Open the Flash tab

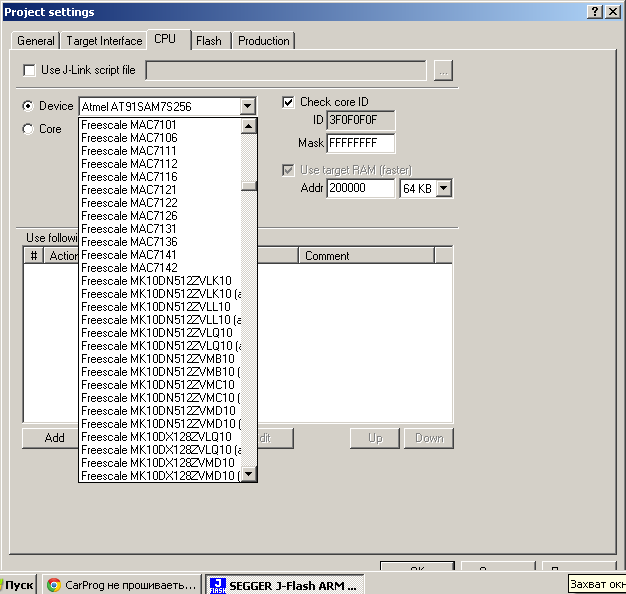click(211, 41)
